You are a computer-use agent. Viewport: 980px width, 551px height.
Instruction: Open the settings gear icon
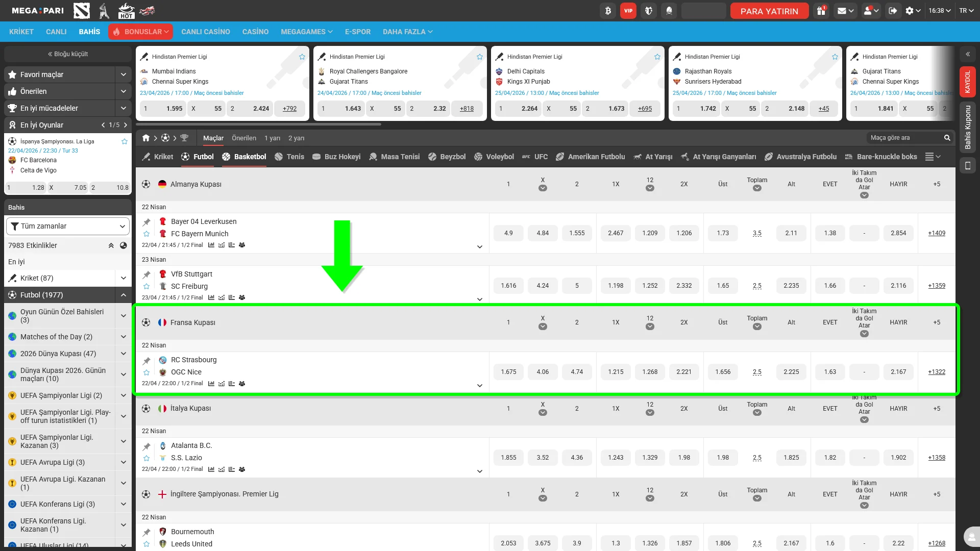pyautogui.click(x=913, y=11)
